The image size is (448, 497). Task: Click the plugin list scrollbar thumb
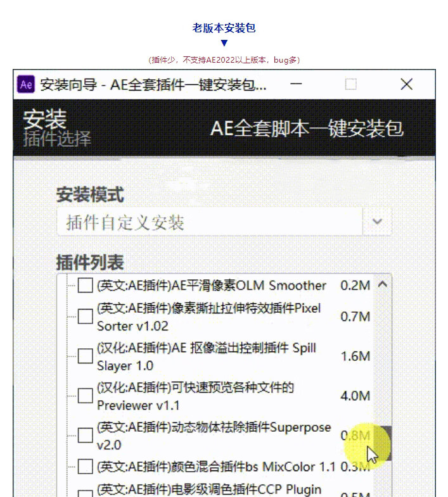(x=383, y=443)
